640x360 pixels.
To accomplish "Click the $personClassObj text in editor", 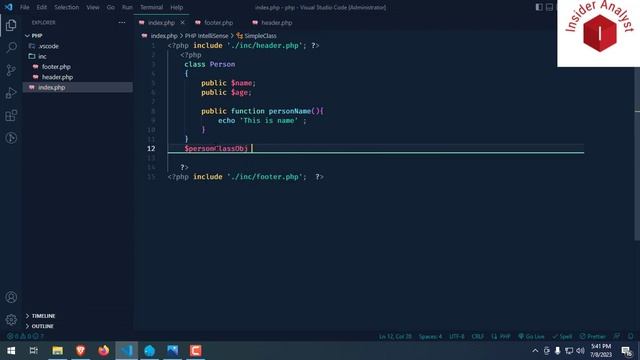I will 216,149.
